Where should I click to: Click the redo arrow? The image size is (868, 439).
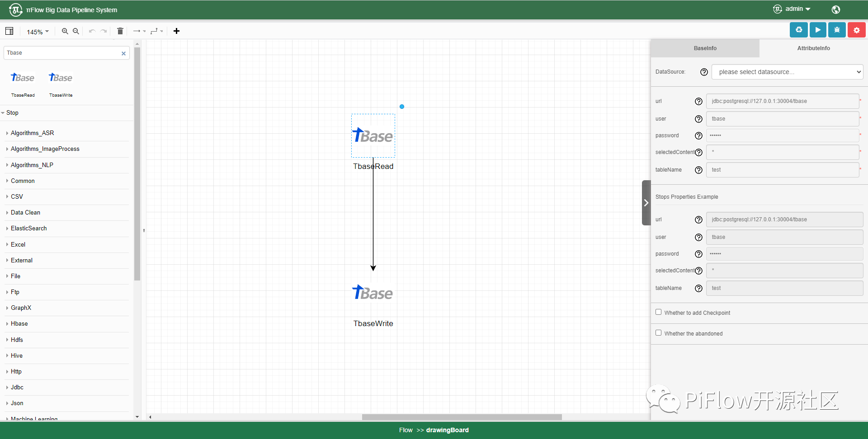(104, 31)
